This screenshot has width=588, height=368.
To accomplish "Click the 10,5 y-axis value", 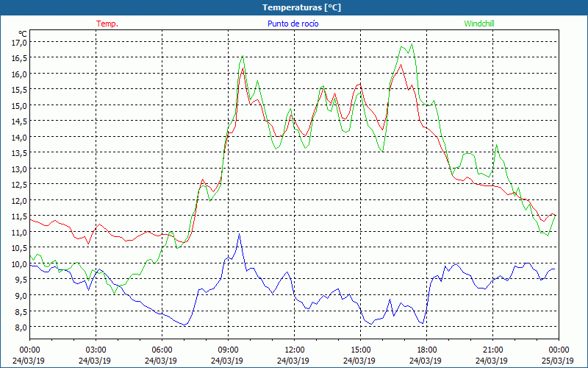I will tap(19, 248).
